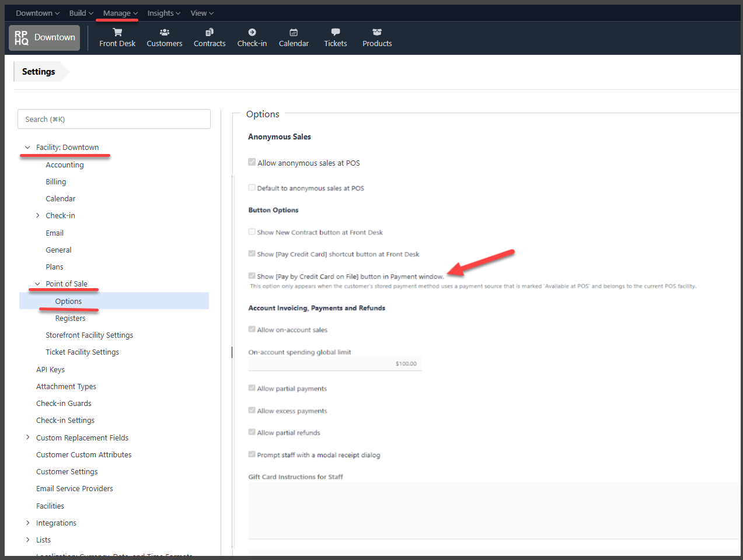743x560 pixels.
Task: Open the Front Desk cart icon
Action: click(x=117, y=33)
